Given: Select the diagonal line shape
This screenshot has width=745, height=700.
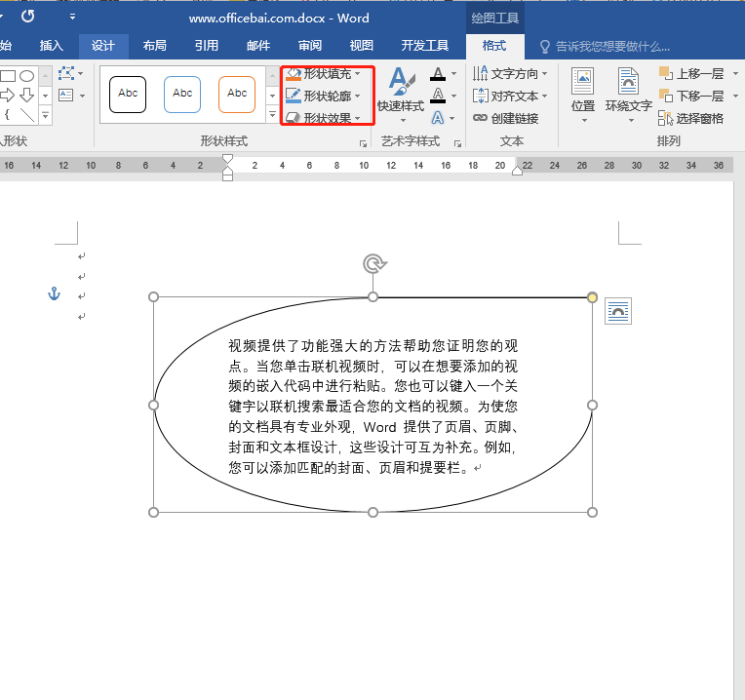Looking at the screenshot, I should click(27, 115).
